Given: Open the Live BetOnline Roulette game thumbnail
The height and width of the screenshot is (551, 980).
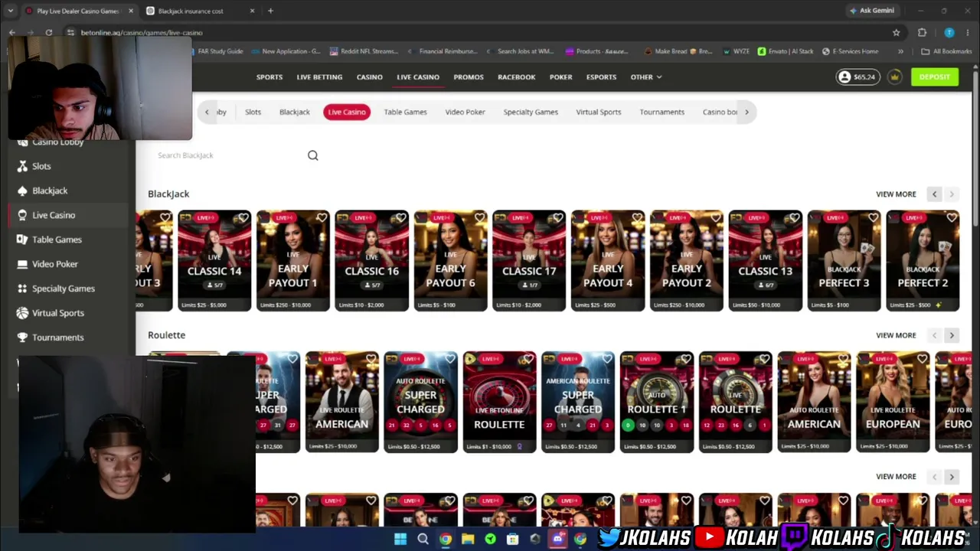Looking at the screenshot, I should tap(499, 402).
